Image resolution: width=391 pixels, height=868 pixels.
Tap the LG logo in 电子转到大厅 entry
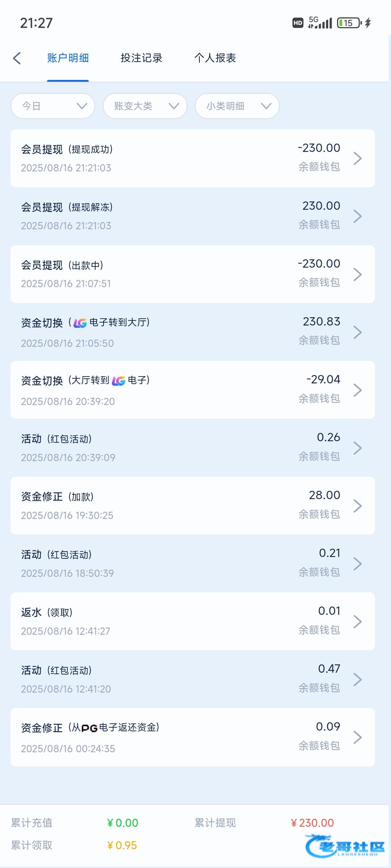pyautogui.click(x=80, y=323)
